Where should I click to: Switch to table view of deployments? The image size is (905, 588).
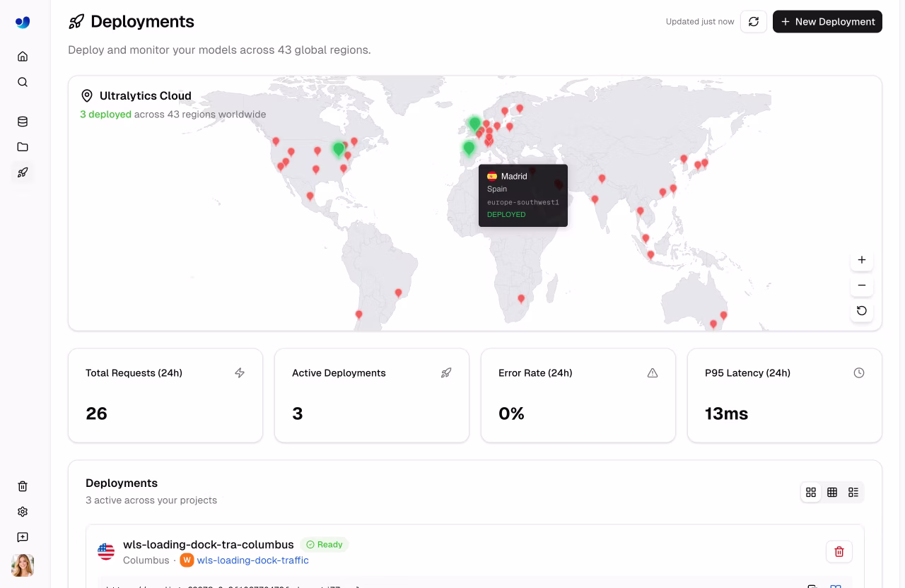point(832,492)
